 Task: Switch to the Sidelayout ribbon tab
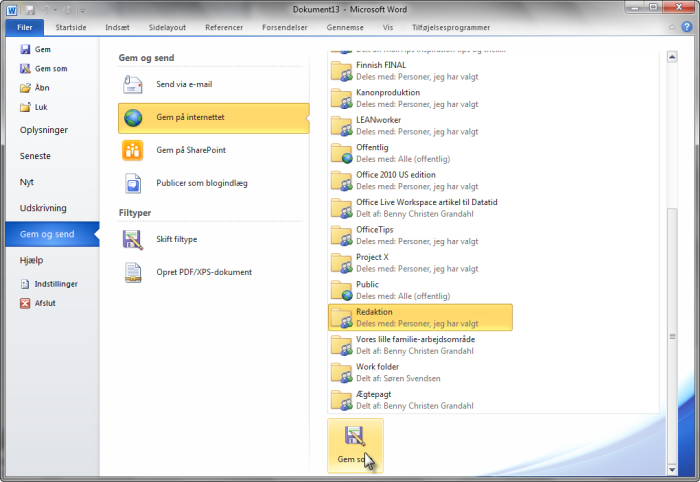click(167, 27)
